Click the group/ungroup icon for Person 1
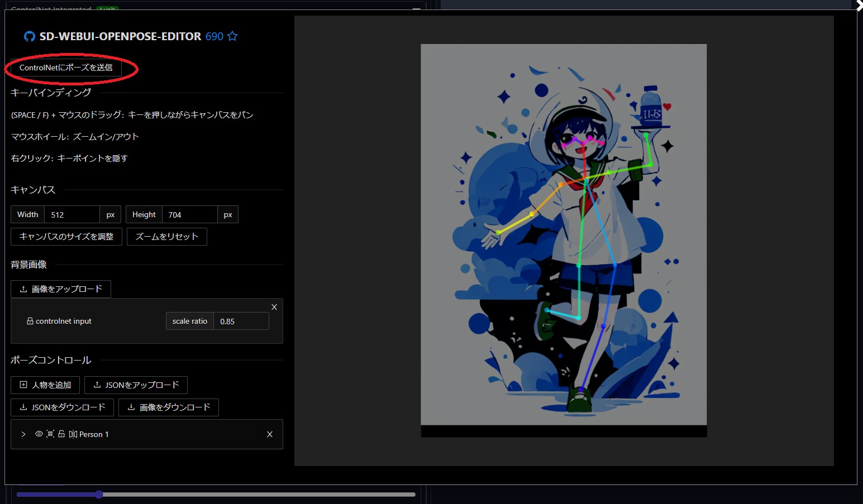 click(50, 434)
